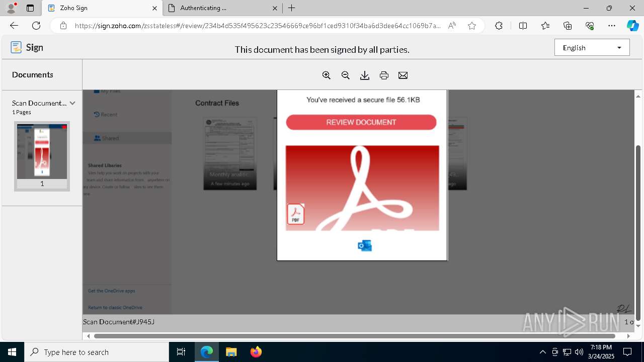The image size is (644, 362).
Task: Select page 1 thumbnail
Action: (x=42, y=156)
